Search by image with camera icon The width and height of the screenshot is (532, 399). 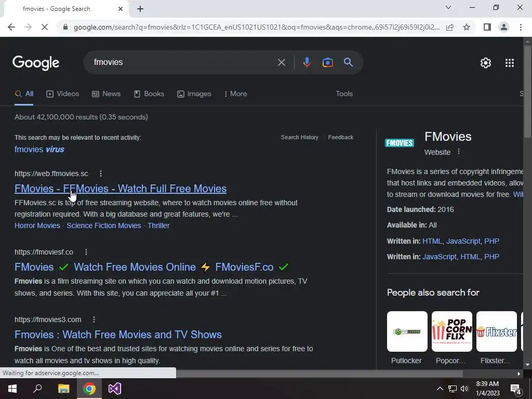(x=327, y=62)
